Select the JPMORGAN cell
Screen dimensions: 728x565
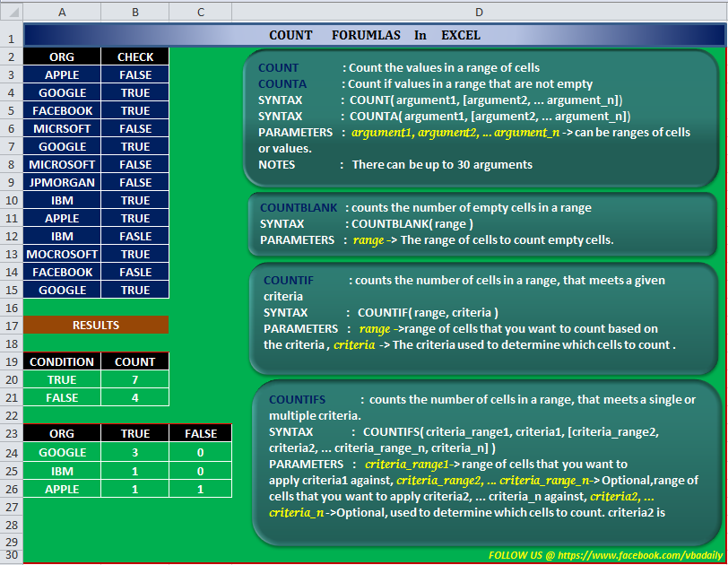[x=62, y=182]
